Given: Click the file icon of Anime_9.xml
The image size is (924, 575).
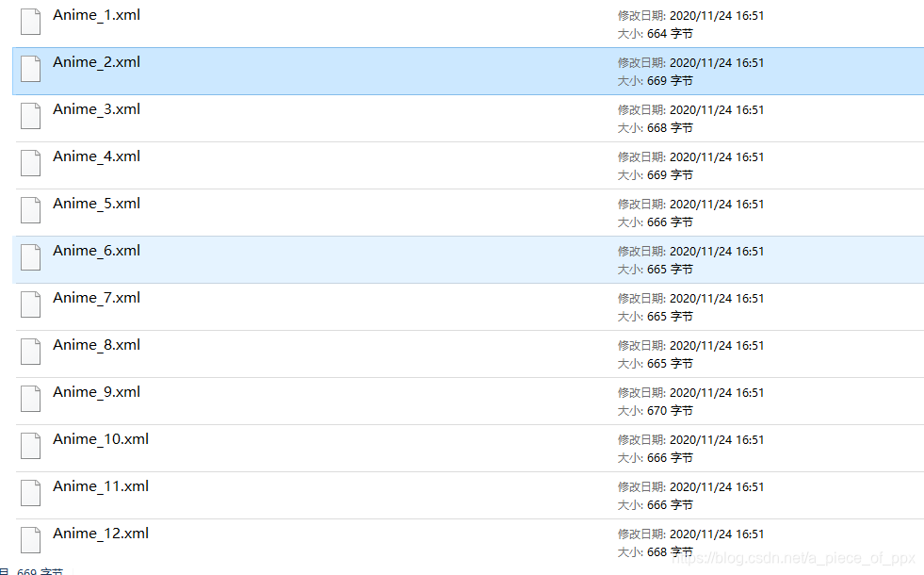Looking at the screenshot, I should pyautogui.click(x=31, y=400).
